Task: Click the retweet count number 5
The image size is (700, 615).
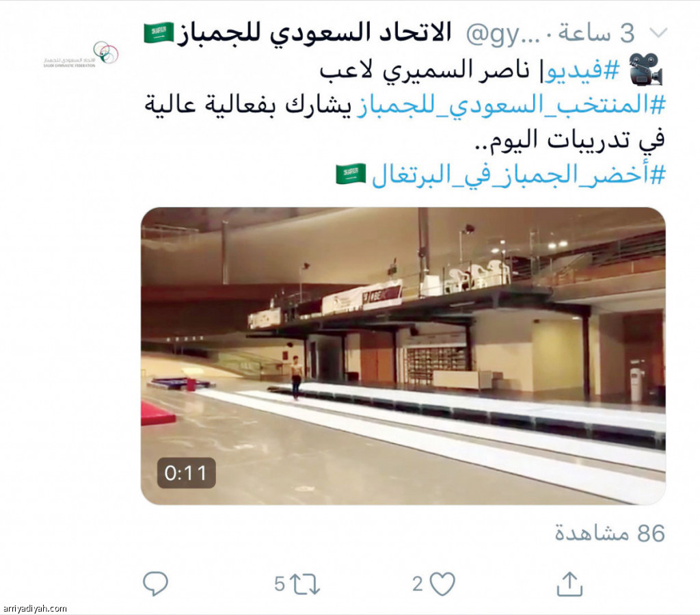Action: 280,584
